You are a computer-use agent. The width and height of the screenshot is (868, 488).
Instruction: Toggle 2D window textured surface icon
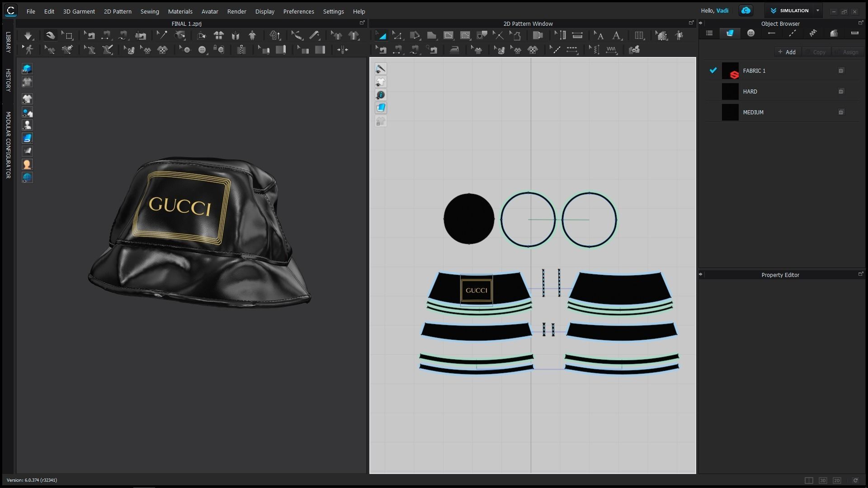pos(381,108)
